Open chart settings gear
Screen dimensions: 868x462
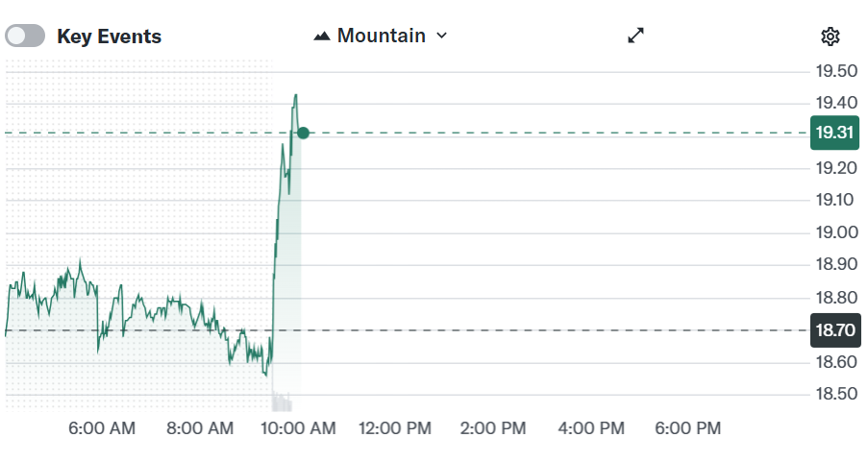pyautogui.click(x=831, y=36)
